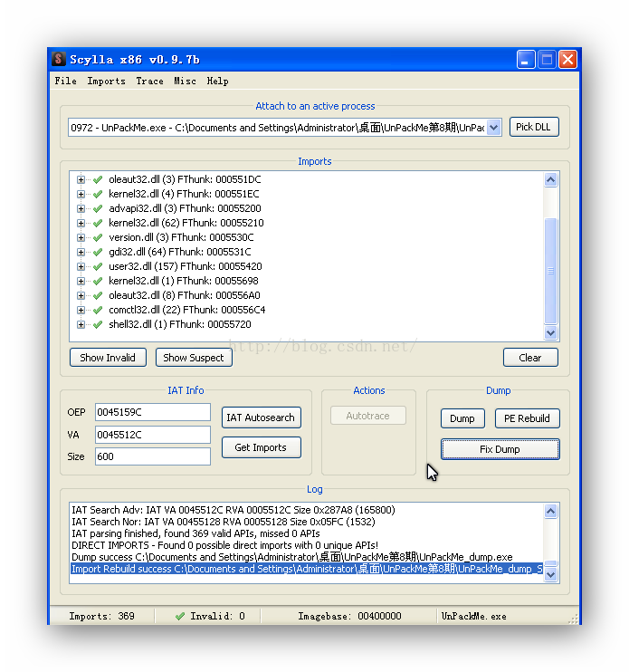This screenshot has width=629, height=672.
Task: Expand kernel32.dll (1) tree node
Action: (81, 281)
